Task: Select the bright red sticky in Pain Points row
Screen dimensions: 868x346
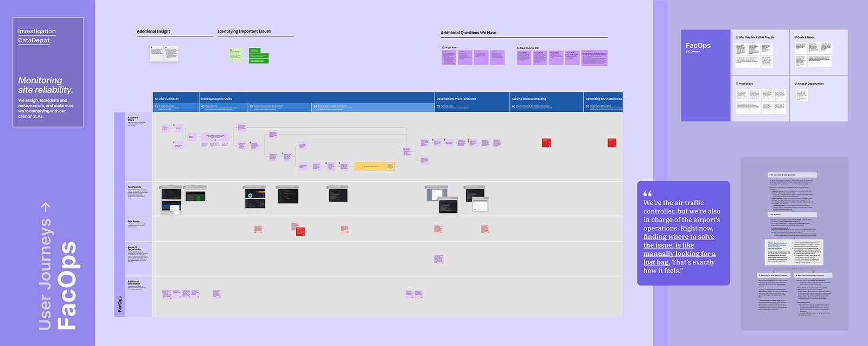Action: [x=300, y=232]
